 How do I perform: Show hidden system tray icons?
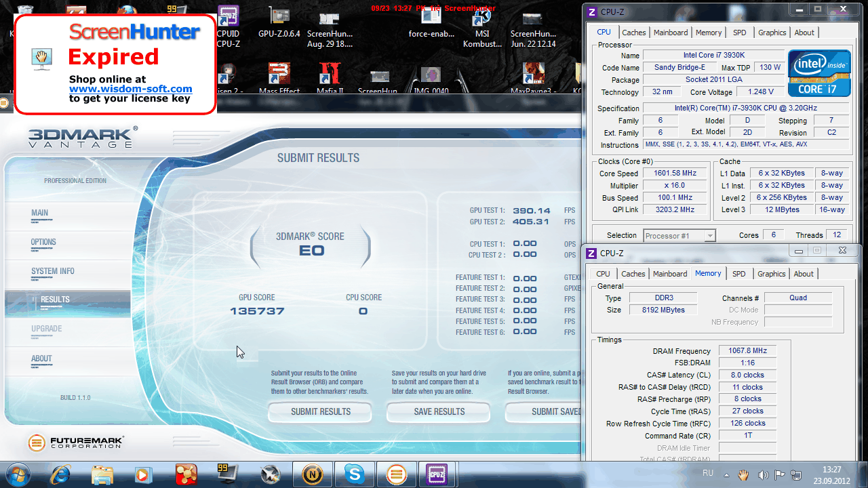tap(727, 474)
